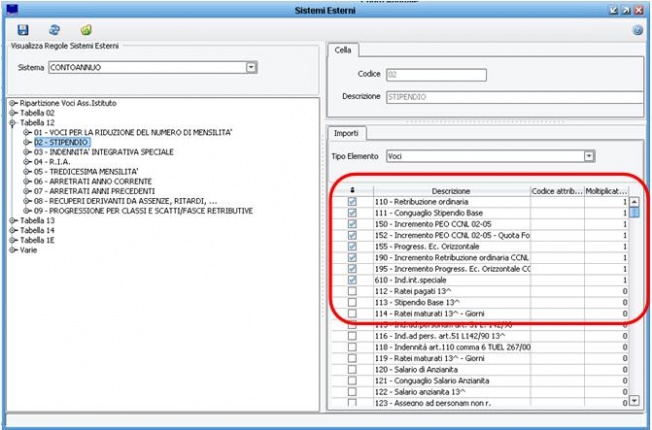Click the save floppy disk icon

tap(23, 30)
